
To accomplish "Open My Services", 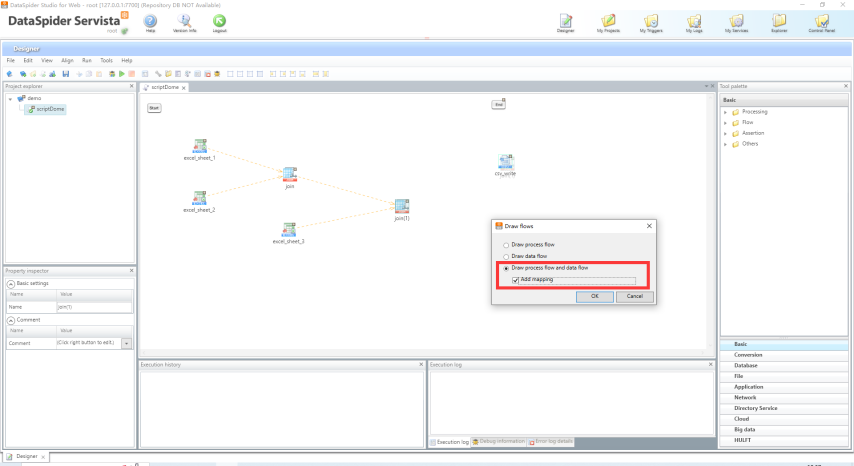I will coord(736,21).
